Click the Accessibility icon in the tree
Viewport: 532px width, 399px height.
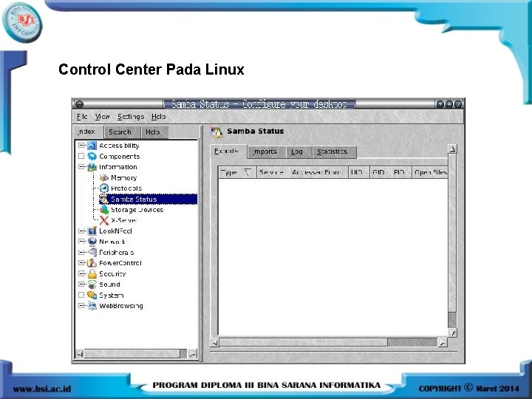pyautogui.click(x=92, y=146)
